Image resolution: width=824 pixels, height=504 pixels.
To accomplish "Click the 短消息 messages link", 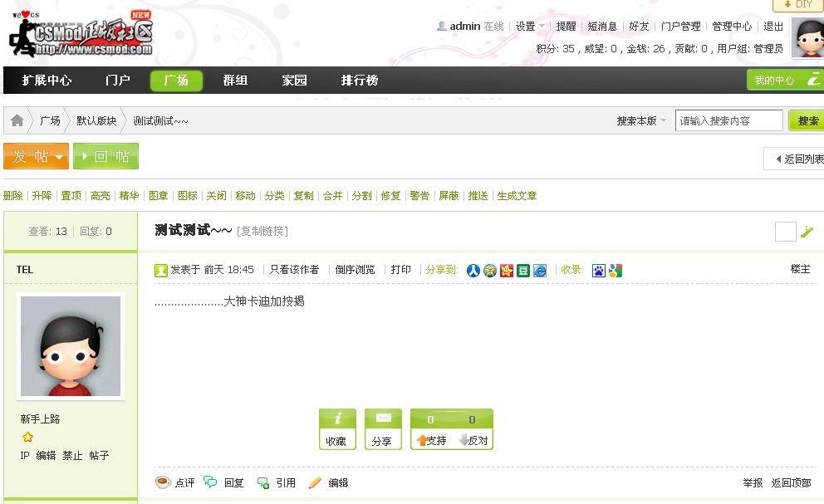I will coord(602,27).
